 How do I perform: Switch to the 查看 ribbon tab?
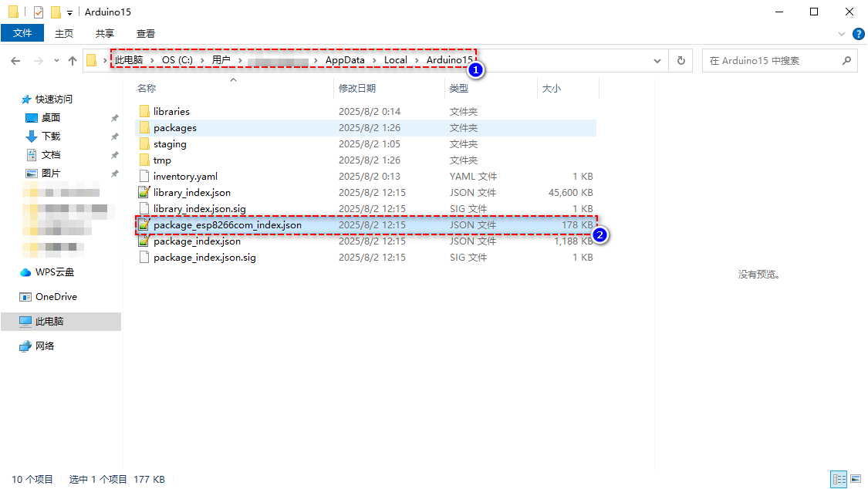pos(146,34)
